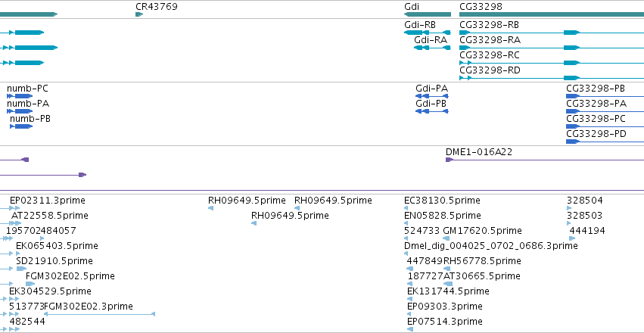This screenshot has width=644, height=333.
Task: Click the Gdi-PA coding sequence glyph
Action: pos(432,96)
